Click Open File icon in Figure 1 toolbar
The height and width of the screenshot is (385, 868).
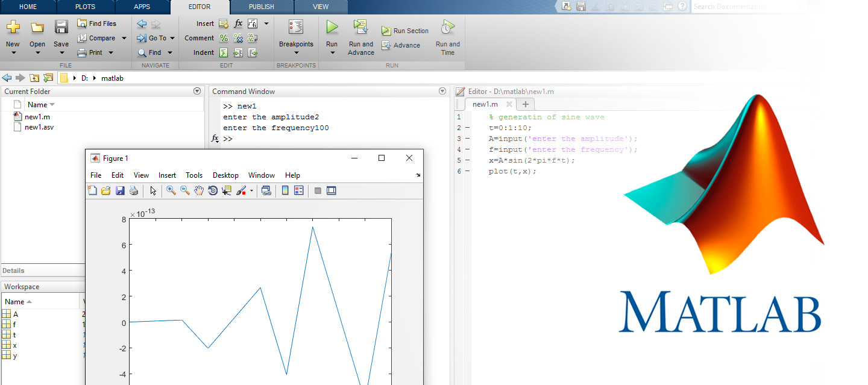pos(106,190)
